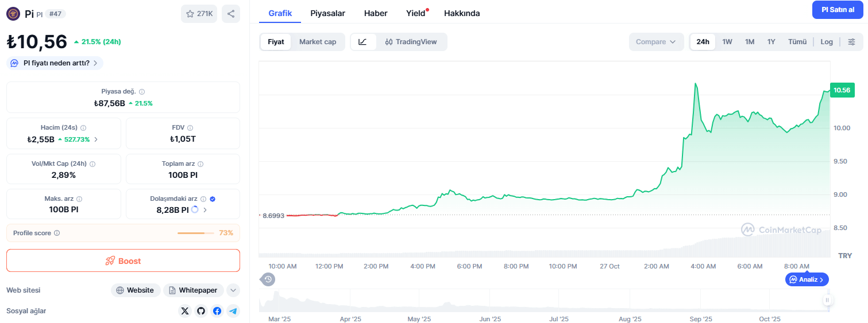Click the Analiz button

[x=807, y=279]
